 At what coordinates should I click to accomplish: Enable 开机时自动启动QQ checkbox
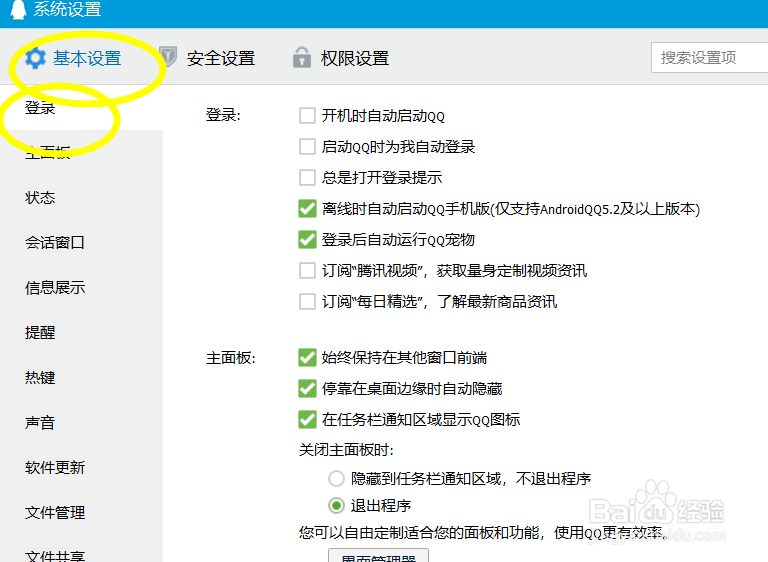click(x=307, y=116)
